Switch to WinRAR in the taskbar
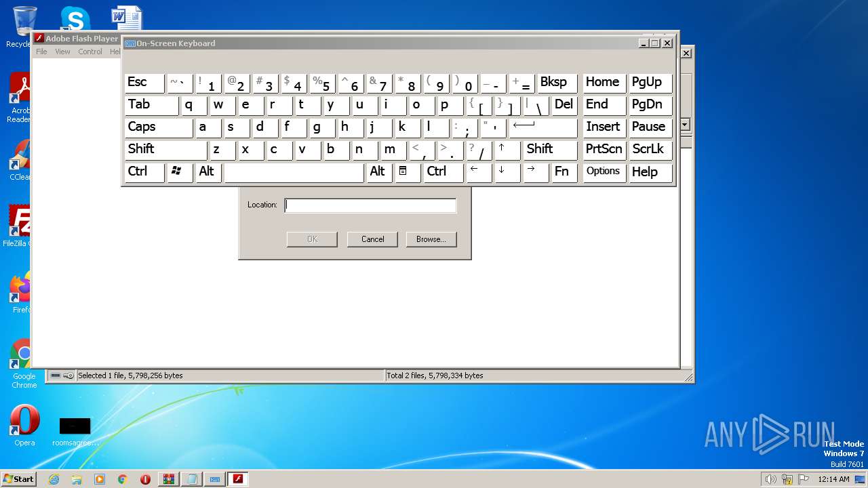Screen dimensions: 868x488 click(x=169, y=479)
